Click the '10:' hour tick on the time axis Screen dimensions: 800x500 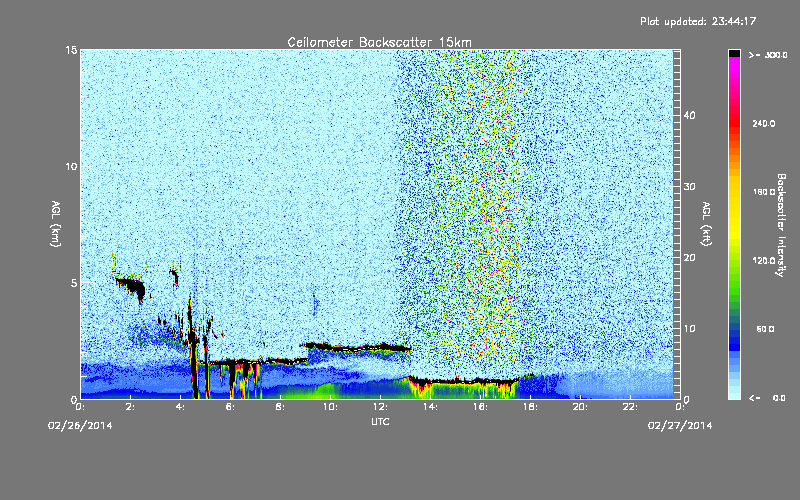tap(330, 407)
